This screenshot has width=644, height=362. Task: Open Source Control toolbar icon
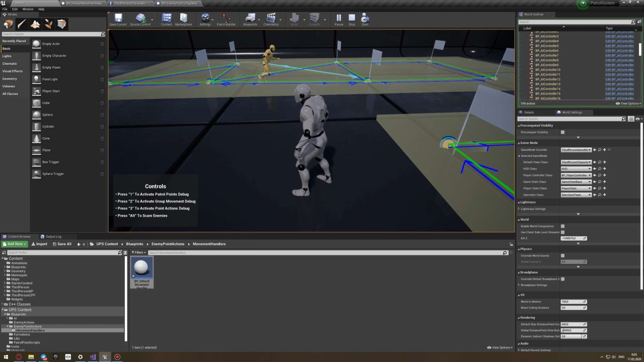pos(140,19)
